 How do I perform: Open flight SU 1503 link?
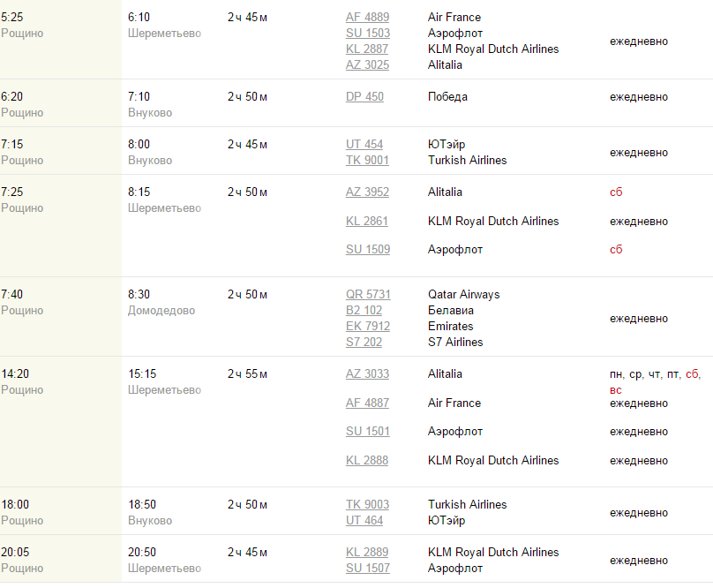[368, 34]
